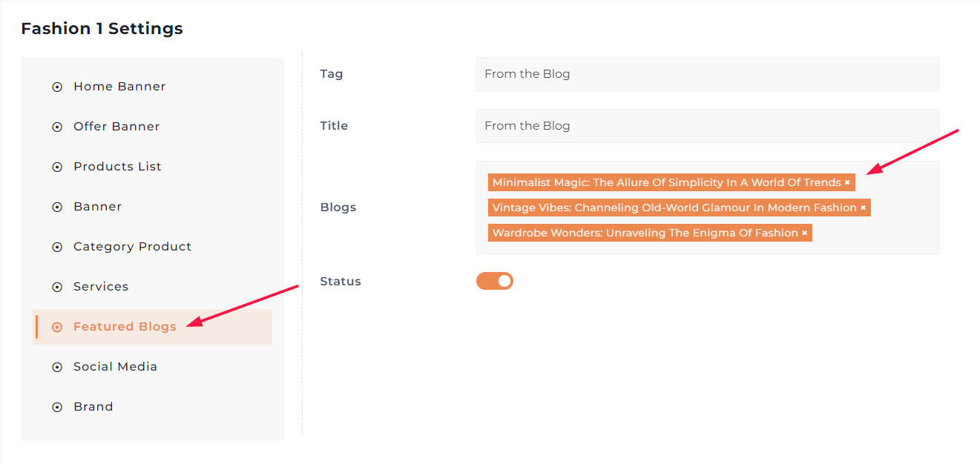Open the Brand settings section
Viewport: 980px width, 464px height.
pos(93,407)
